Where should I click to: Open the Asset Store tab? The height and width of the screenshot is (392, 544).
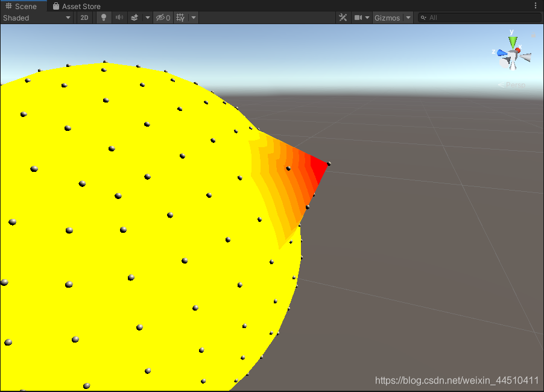click(77, 6)
